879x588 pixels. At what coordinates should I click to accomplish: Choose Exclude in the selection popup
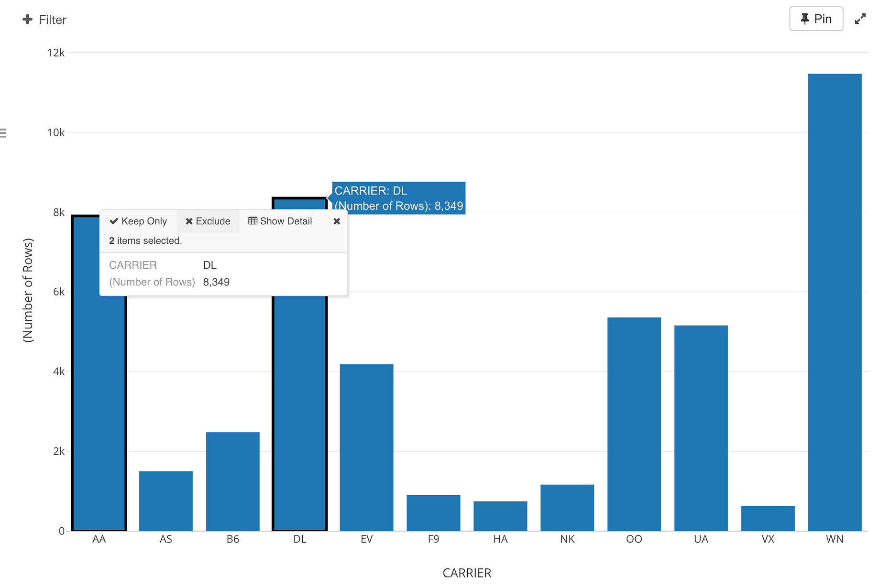tap(208, 221)
